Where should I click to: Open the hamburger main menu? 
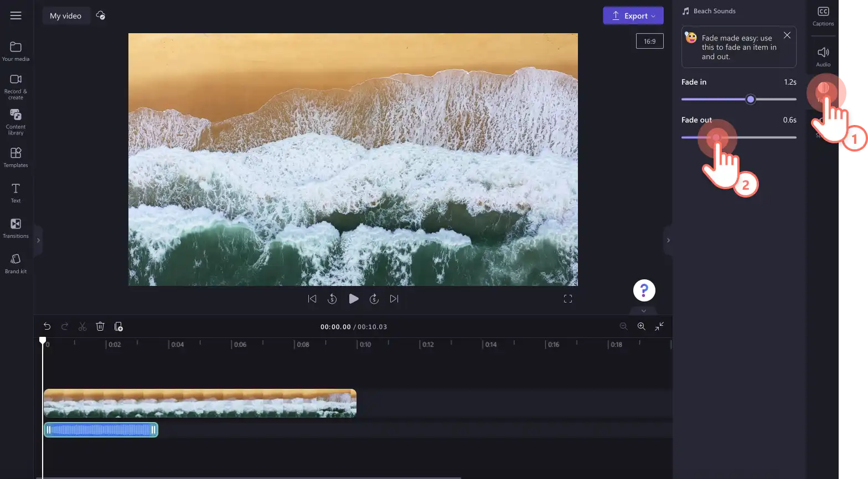(15, 15)
